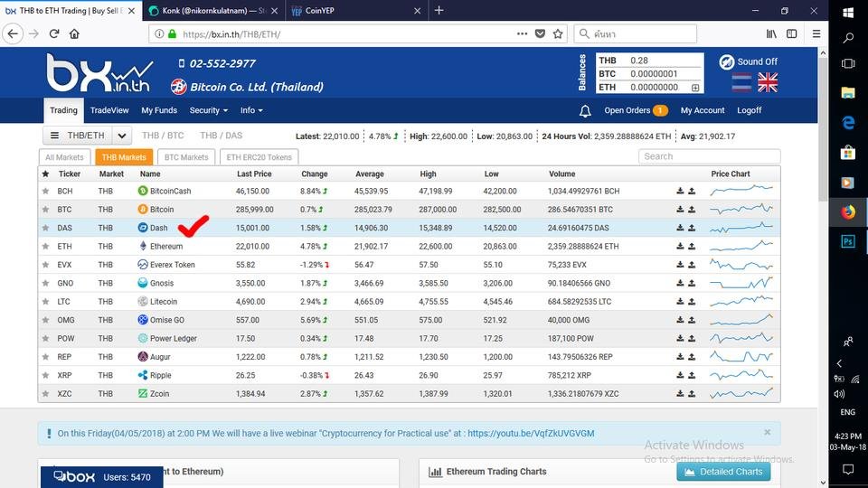Open the webinar YouTube link
This screenshot has width=868, height=488.
click(x=531, y=433)
